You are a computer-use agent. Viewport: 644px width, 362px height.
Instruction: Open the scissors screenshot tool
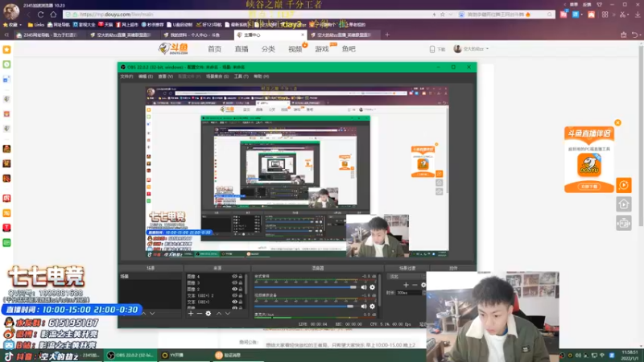point(622,14)
